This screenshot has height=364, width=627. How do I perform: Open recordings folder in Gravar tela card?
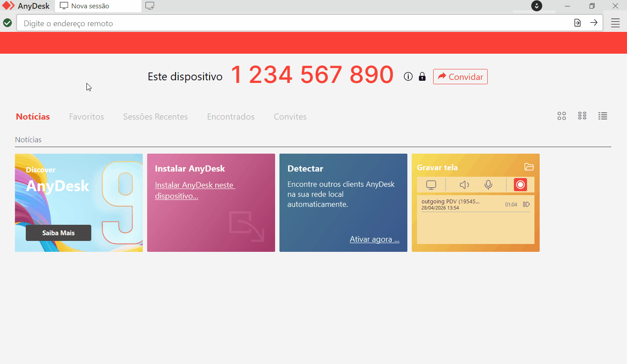coord(529,167)
